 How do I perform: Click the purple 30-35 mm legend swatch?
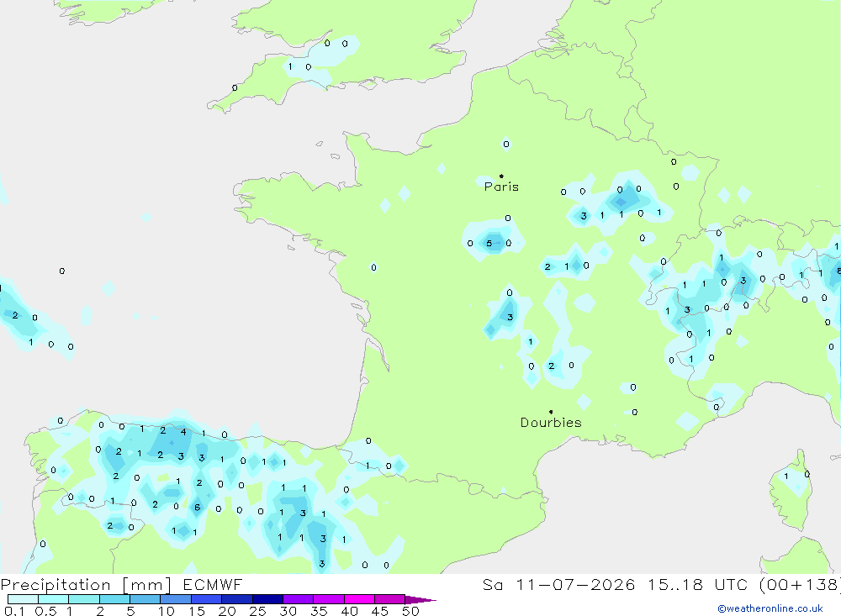299,599
